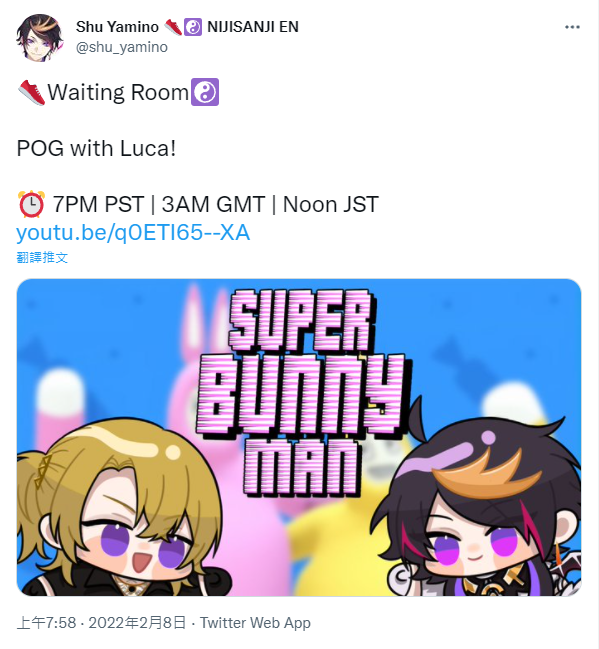Open the youtu.be/q0ETI65--XA link
The image size is (599, 649).
coord(133,232)
